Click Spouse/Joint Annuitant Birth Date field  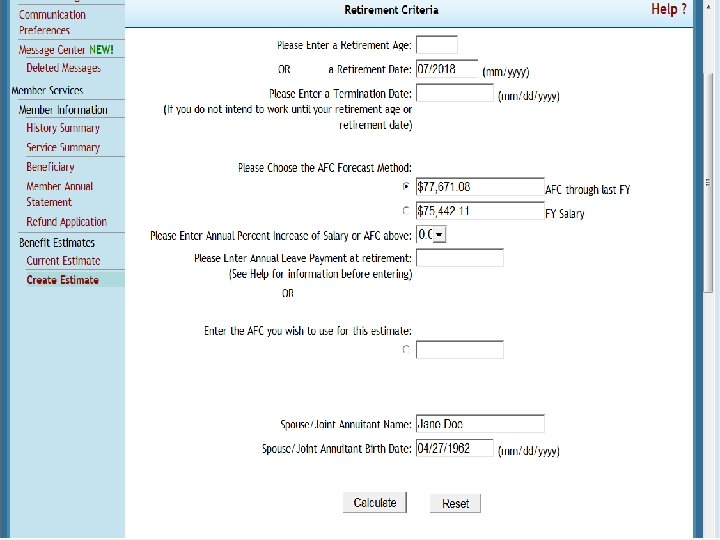coord(455,448)
